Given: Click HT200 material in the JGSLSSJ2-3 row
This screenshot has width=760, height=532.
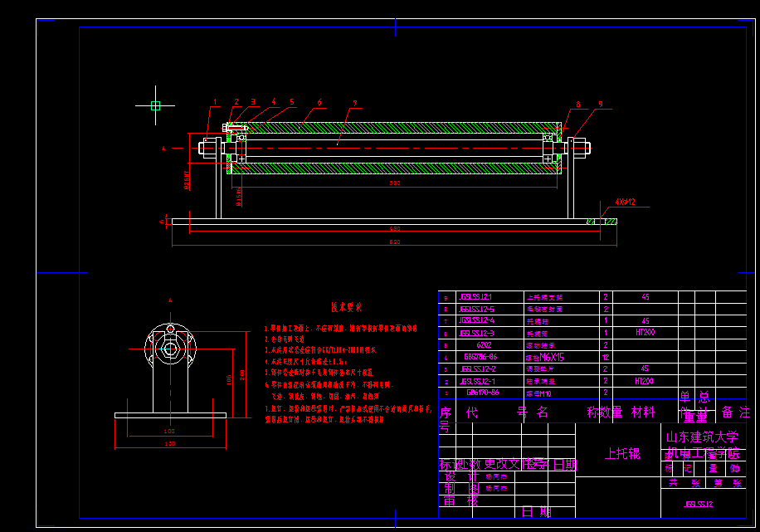Looking at the screenshot, I should tap(646, 332).
